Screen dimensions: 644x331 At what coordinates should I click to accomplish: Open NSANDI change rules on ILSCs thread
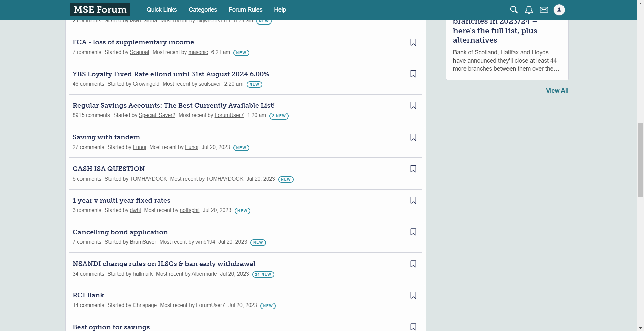click(x=164, y=264)
